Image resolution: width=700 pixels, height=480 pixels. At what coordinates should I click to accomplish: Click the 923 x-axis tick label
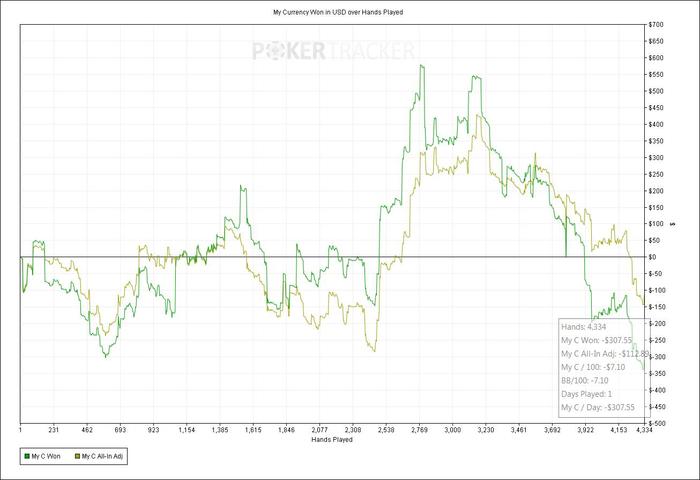[x=153, y=430]
